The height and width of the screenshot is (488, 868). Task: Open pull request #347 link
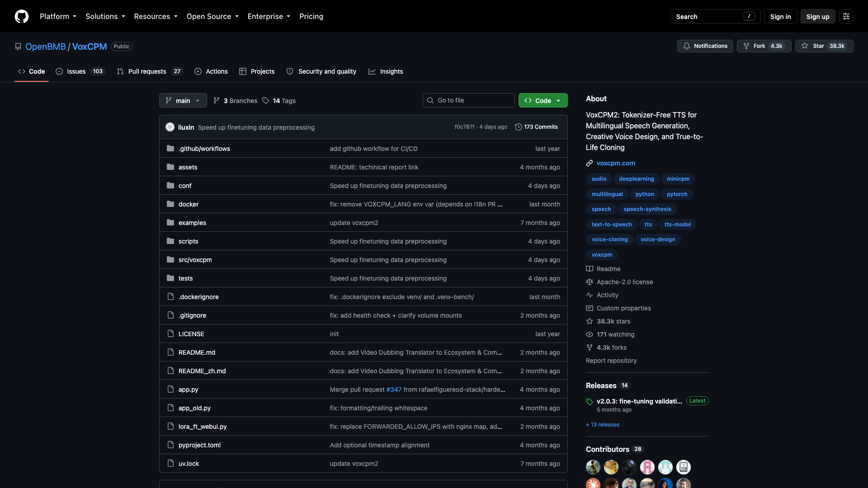[394, 389]
